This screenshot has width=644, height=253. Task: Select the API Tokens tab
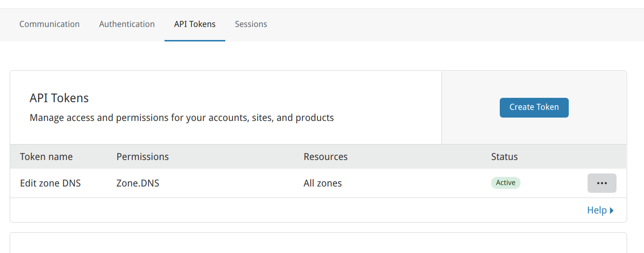(195, 24)
